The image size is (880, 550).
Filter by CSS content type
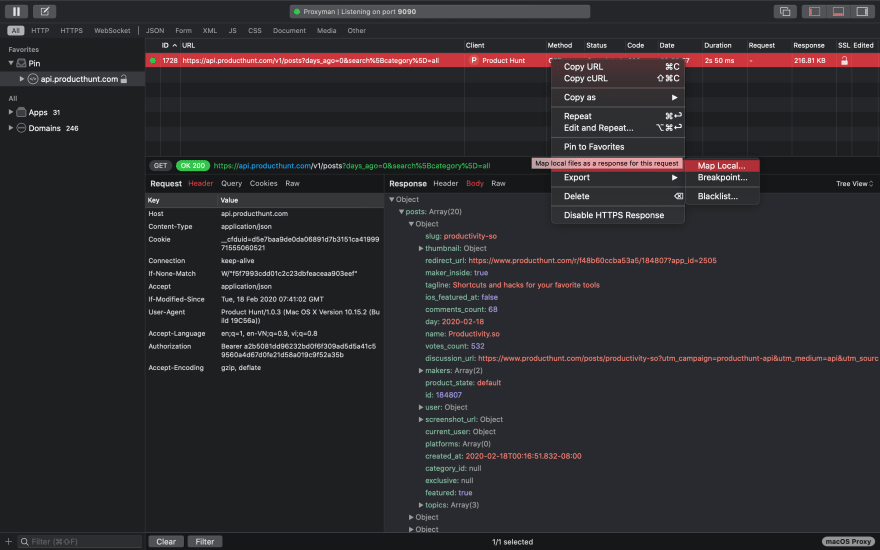(x=255, y=30)
